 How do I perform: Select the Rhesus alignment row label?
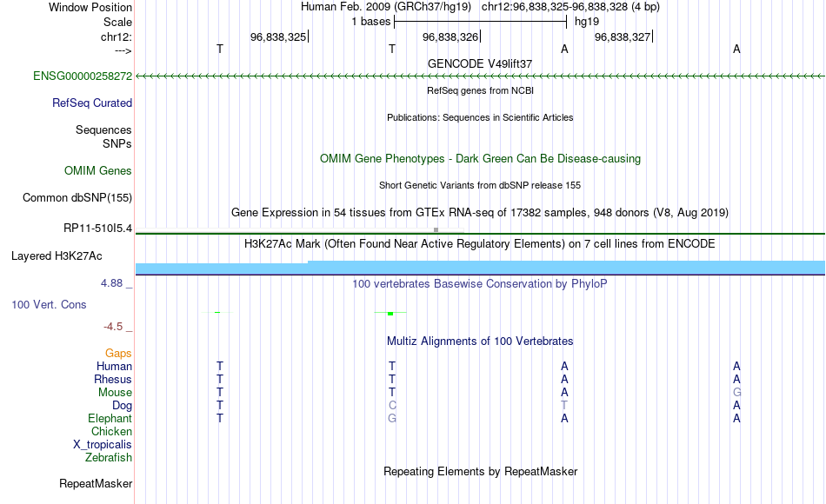113,379
